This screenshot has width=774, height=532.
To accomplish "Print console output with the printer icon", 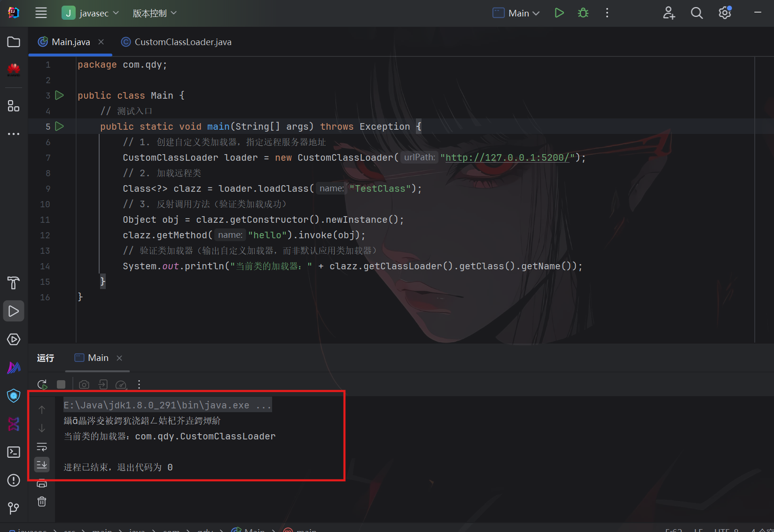I will point(42,484).
